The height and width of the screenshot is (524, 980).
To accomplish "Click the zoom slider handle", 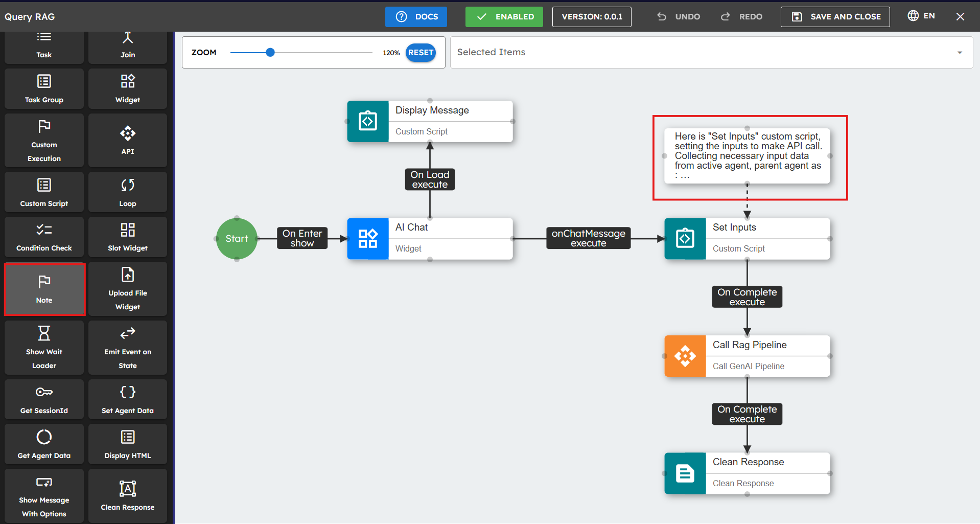I will coord(270,52).
